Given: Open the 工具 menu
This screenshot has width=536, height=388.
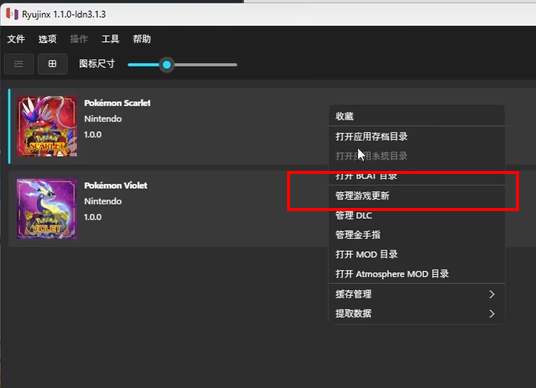Looking at the screenshot, I should (110, 39).
